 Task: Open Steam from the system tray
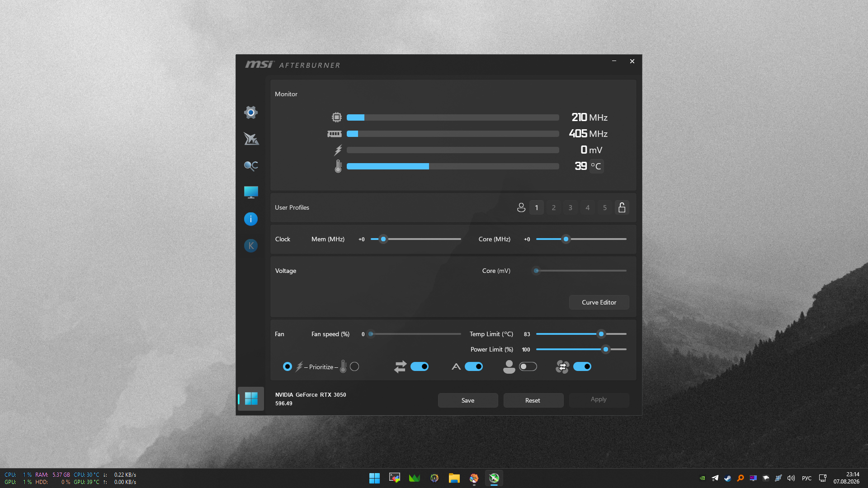[x=727, y=478]
